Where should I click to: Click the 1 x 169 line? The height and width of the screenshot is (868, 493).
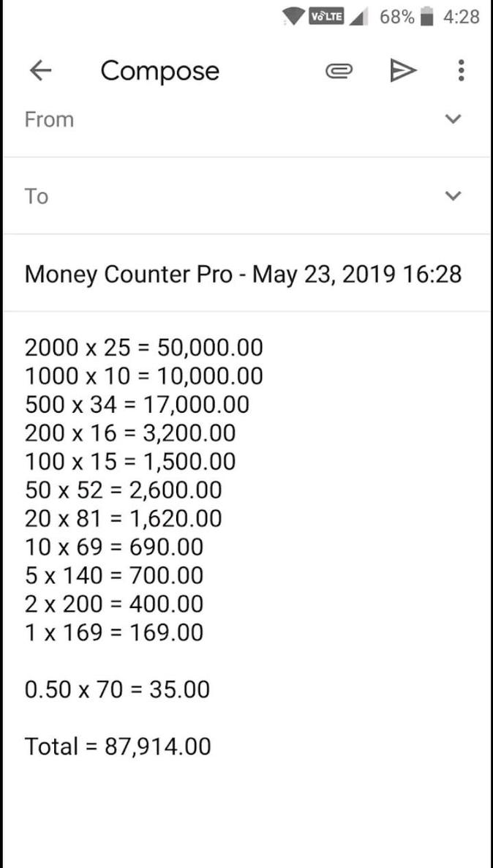(x=113, y=632)
